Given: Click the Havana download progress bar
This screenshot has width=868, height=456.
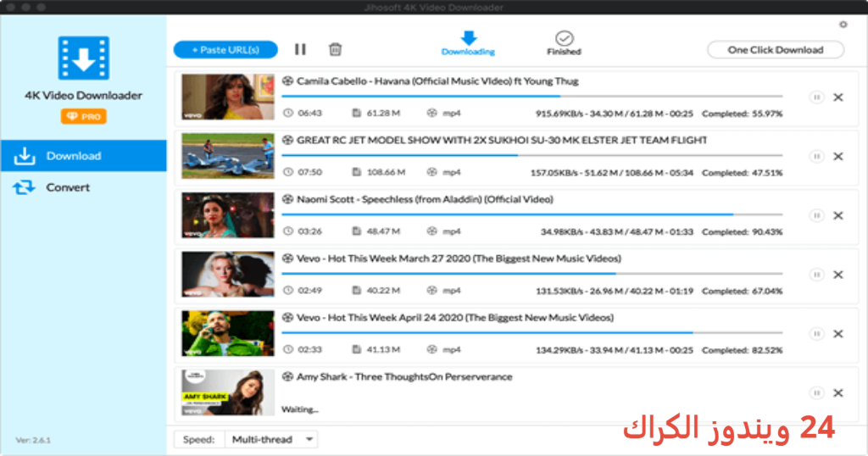Looking at the screenshot, I should click(x=532, y=97).
